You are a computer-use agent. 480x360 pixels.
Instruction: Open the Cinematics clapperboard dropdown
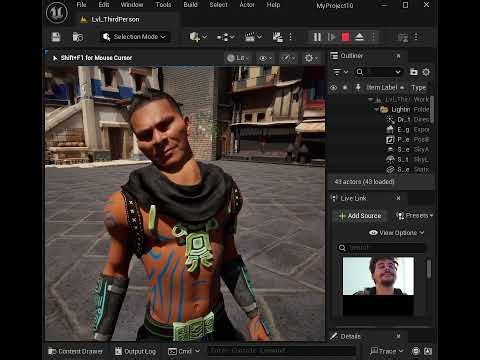pyautogui.click(x=253, y=37)
